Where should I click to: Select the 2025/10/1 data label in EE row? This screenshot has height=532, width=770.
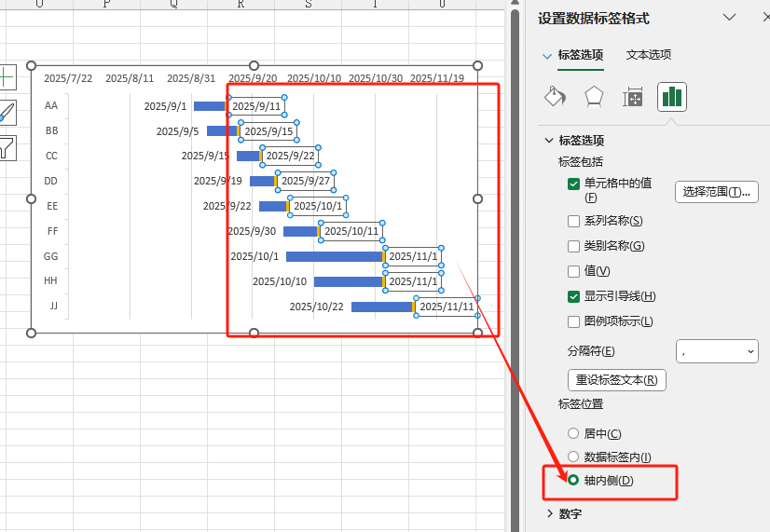(318, 206)
